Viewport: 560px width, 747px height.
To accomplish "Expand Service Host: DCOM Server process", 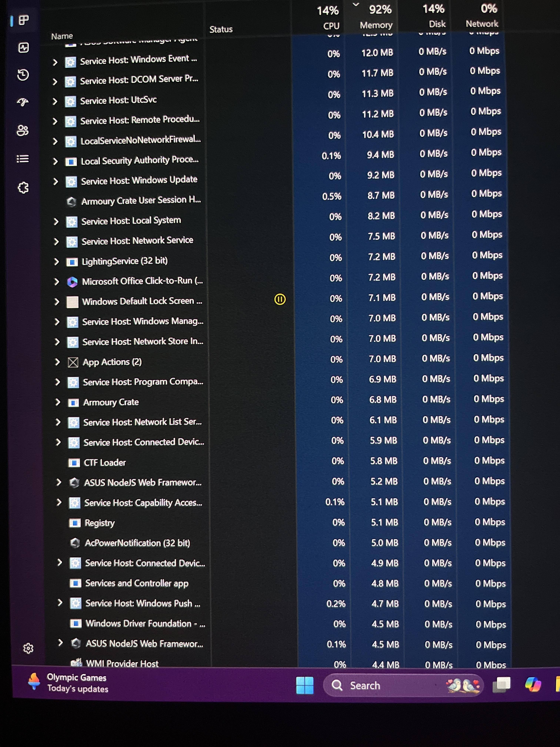I will click(x=55, y=82).
